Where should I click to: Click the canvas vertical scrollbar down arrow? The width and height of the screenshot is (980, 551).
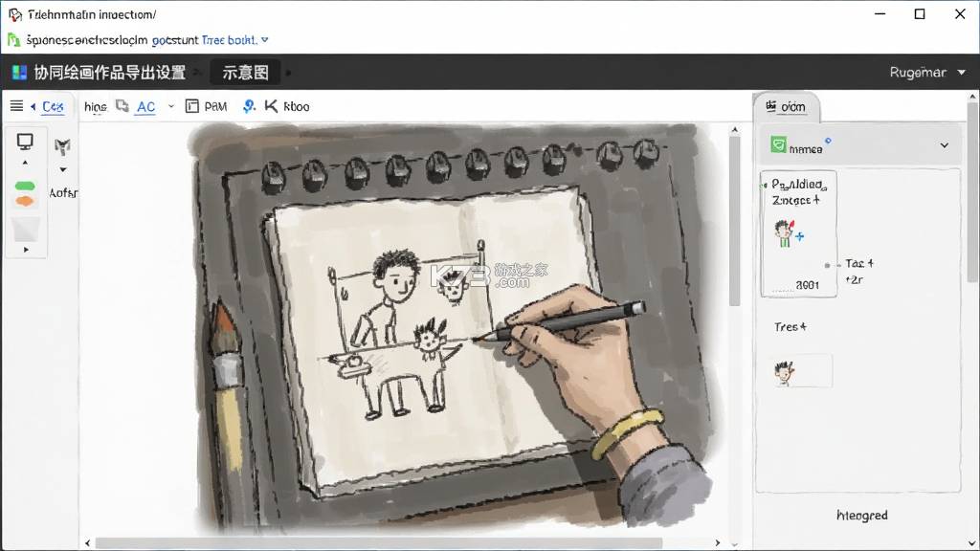click(734, 543)
